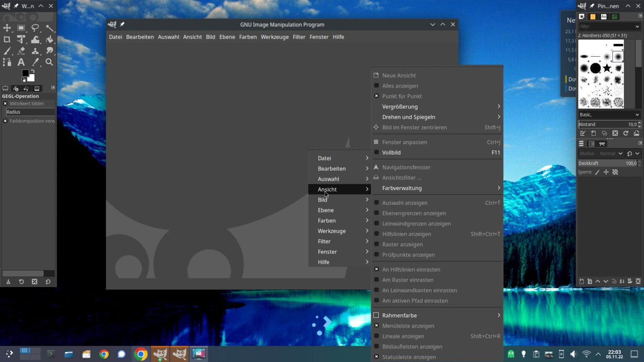Toggle Raster anzeigen option
The width and height of the screenshot is (644, 362).
(x=437, y=244)
